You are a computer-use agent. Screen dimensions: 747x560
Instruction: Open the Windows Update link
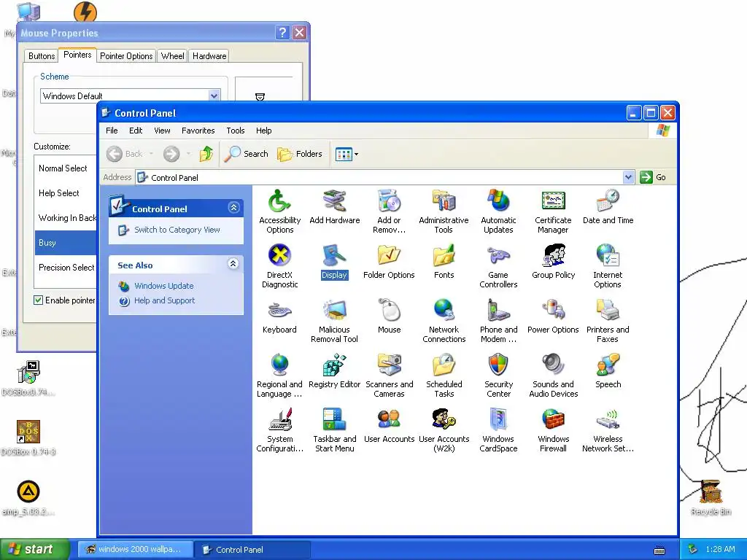click(164, 286)
